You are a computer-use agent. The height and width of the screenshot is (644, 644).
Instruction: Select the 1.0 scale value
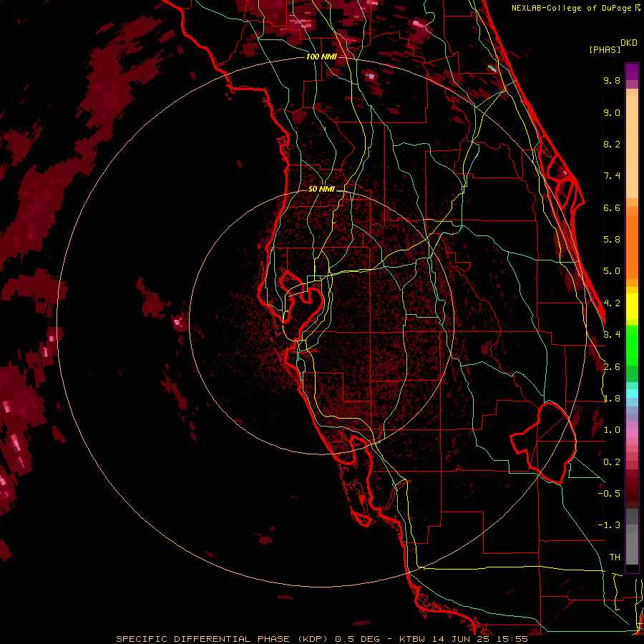coord(612,430)
